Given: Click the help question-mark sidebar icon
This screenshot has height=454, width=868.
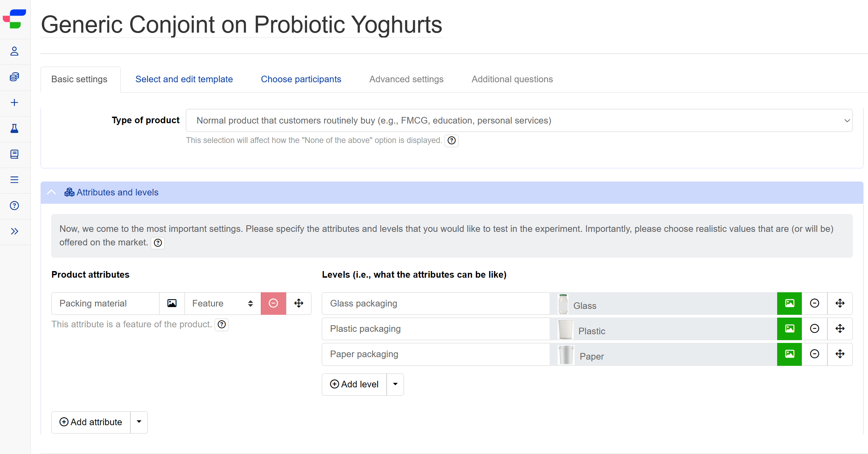Looking at the screenshot, I should 14,205.
